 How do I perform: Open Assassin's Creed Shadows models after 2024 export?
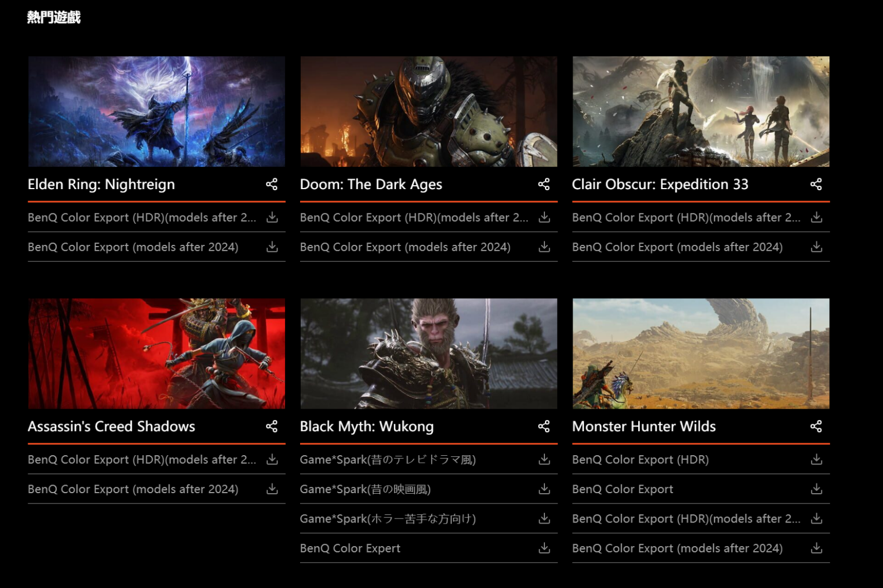click(133, 489)
